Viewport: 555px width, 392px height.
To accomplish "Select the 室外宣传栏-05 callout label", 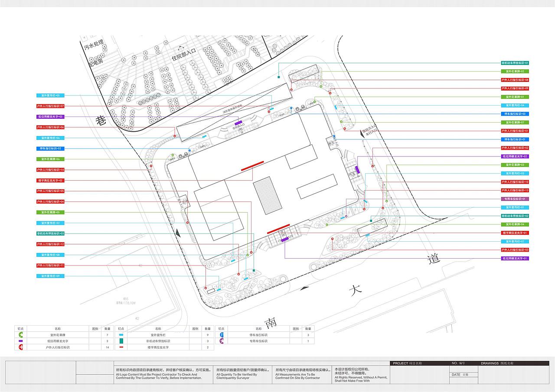I will pyautogui.click(x=51, y=95).
